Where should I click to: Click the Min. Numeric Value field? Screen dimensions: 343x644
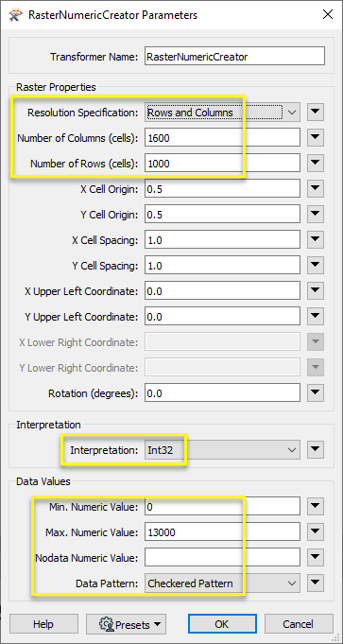pyautogui.click(x=222, y=507)
